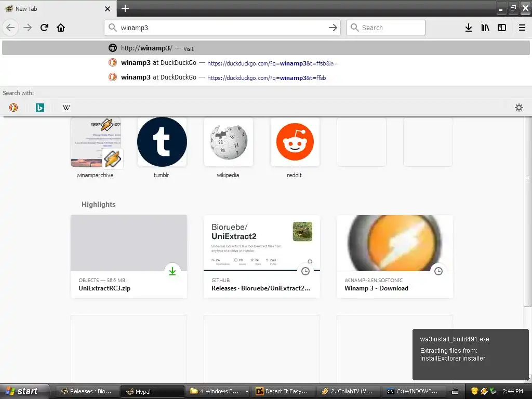This screenshot has width=532, height=399.
Task: Switch to CollabTV taskbar item
Action: click(x=349, y=391)
